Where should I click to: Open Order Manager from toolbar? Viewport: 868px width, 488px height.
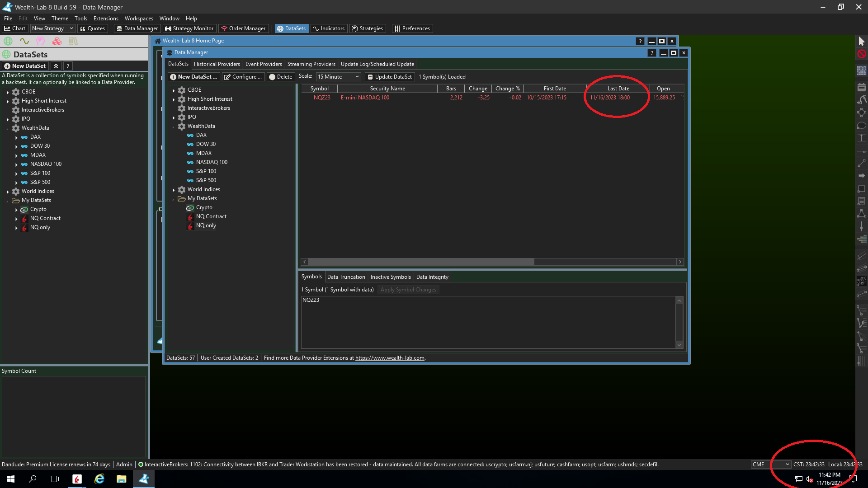coord(243,28)
